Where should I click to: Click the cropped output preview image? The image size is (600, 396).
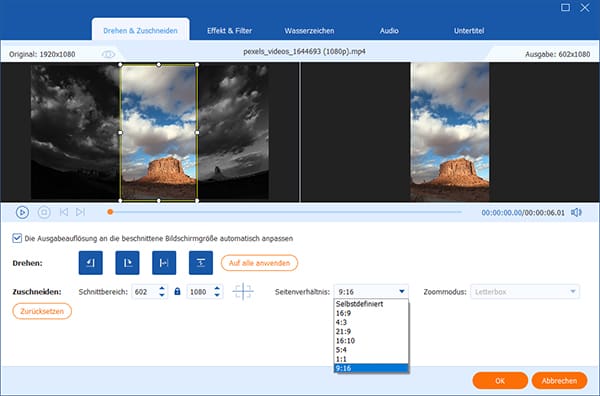pyautogui.click(x=450, y=132)
